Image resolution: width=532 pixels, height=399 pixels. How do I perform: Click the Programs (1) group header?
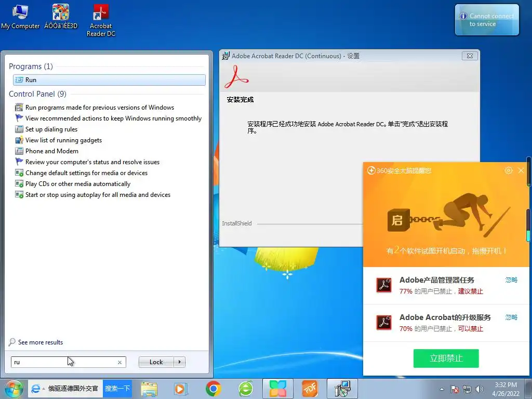tap(31, 66)
